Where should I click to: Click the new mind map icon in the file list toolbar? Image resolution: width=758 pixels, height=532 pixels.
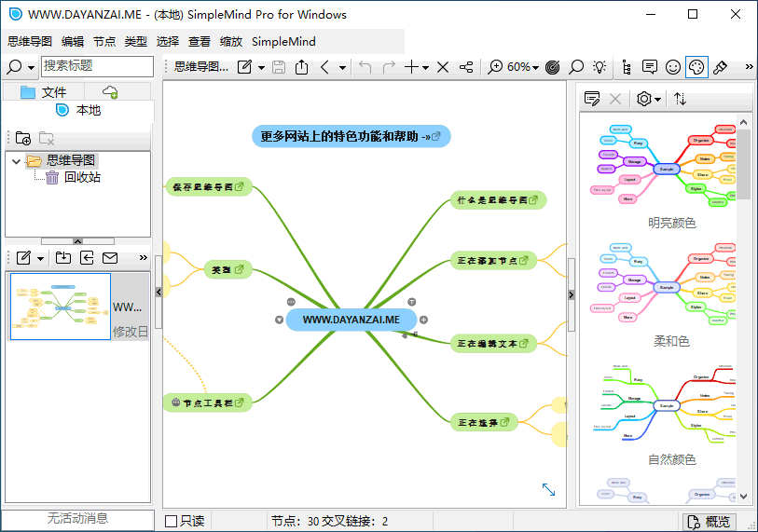23,258
